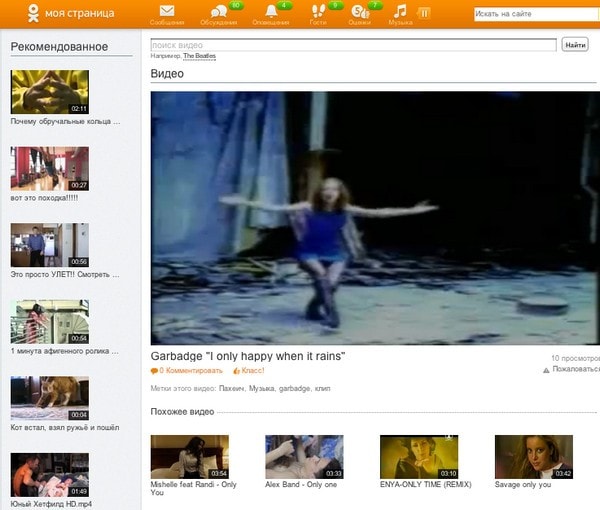Click the Музыка tag under the video
This screenshot has width=600, height=510.
pos(262,388)
